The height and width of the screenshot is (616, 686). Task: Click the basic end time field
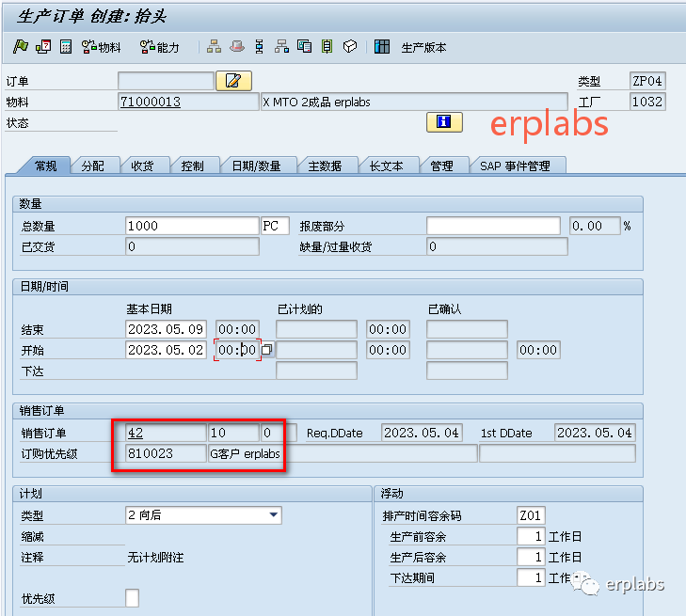pyautogui.click(x=237, y=329)
